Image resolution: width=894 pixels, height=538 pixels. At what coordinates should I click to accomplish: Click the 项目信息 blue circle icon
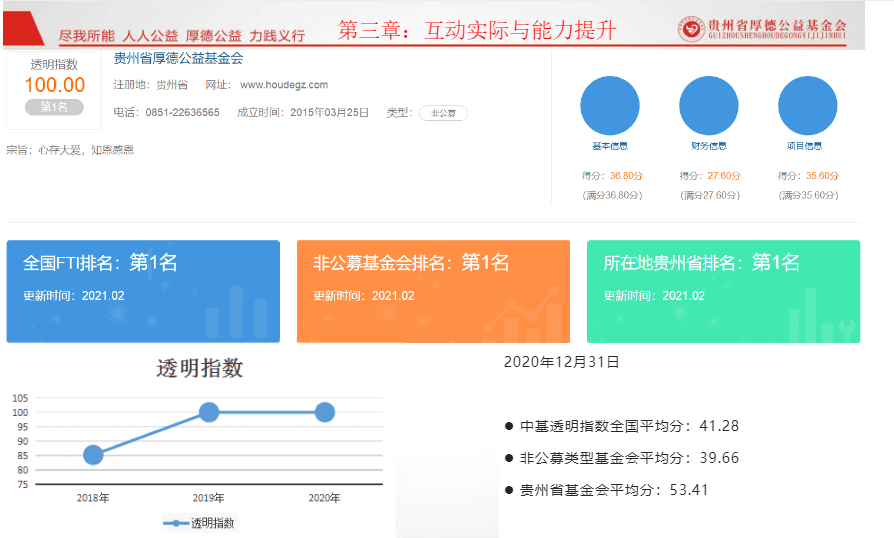tap(807, 106)
